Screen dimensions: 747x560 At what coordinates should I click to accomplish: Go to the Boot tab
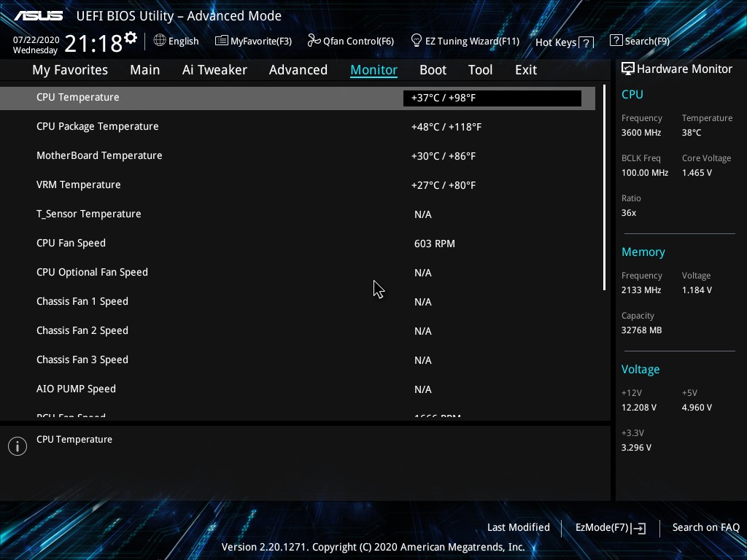(x=433, y=70)
